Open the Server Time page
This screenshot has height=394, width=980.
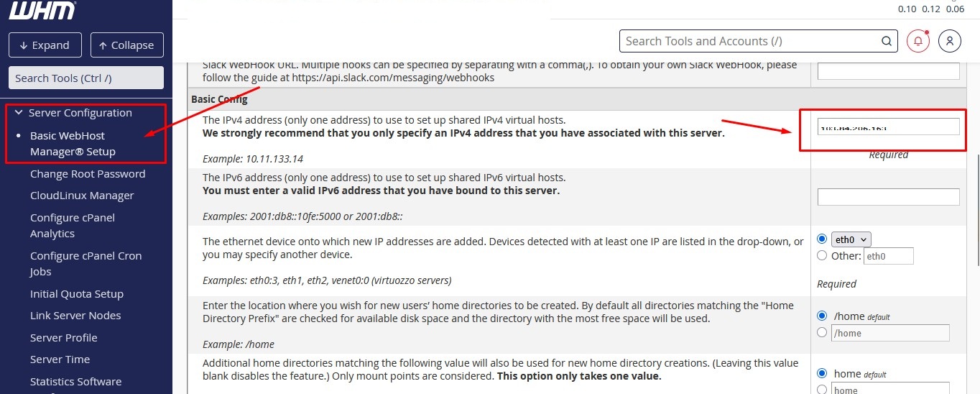(60, 359)
